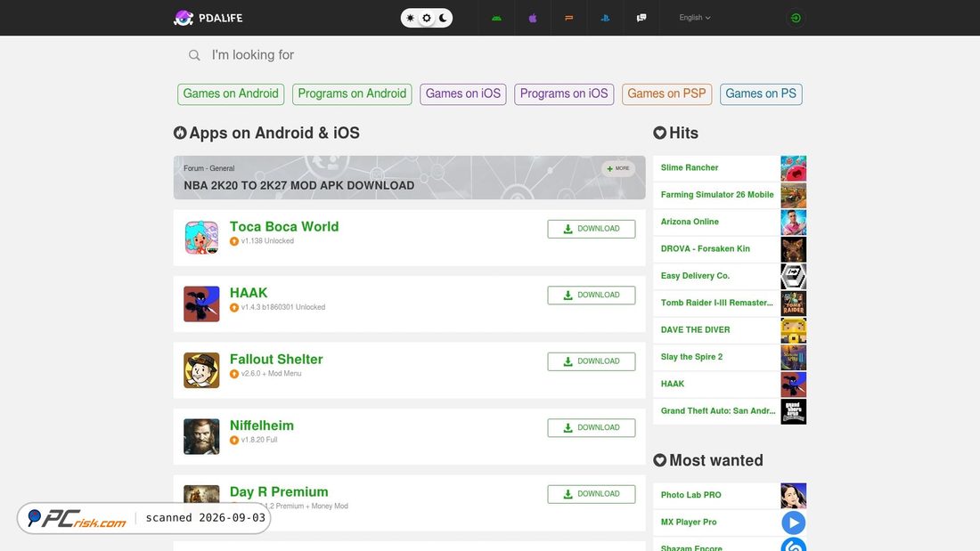Click the MORE button on forum banner

click(x=618, y=168)
